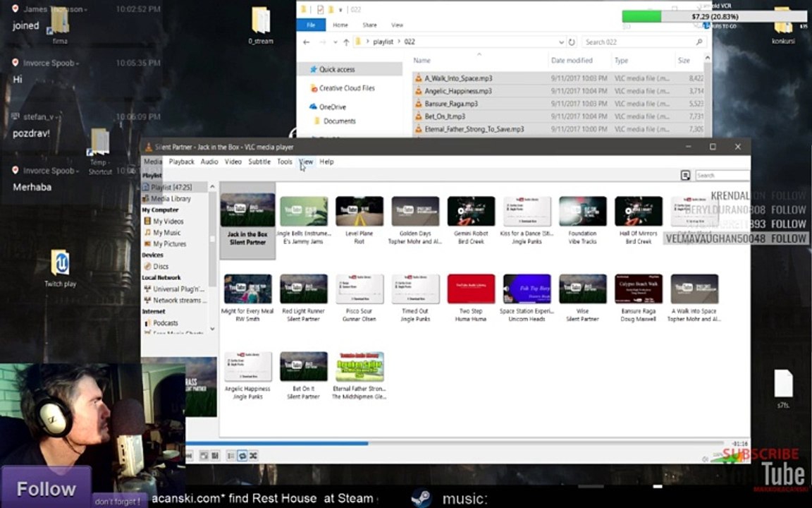The width and height of the screenshot is (812, 508).
Task: Click VLC sidebar scroll-up arrow
Action: pyautogui.click(x=212, y=186)
